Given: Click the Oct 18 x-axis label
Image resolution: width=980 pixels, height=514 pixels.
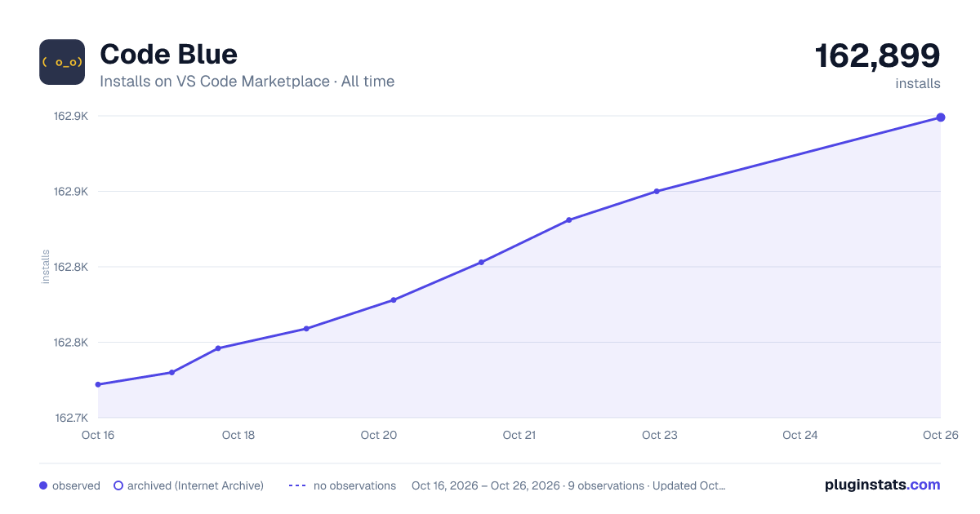Looking at the screenshot, I should (238, 435).
